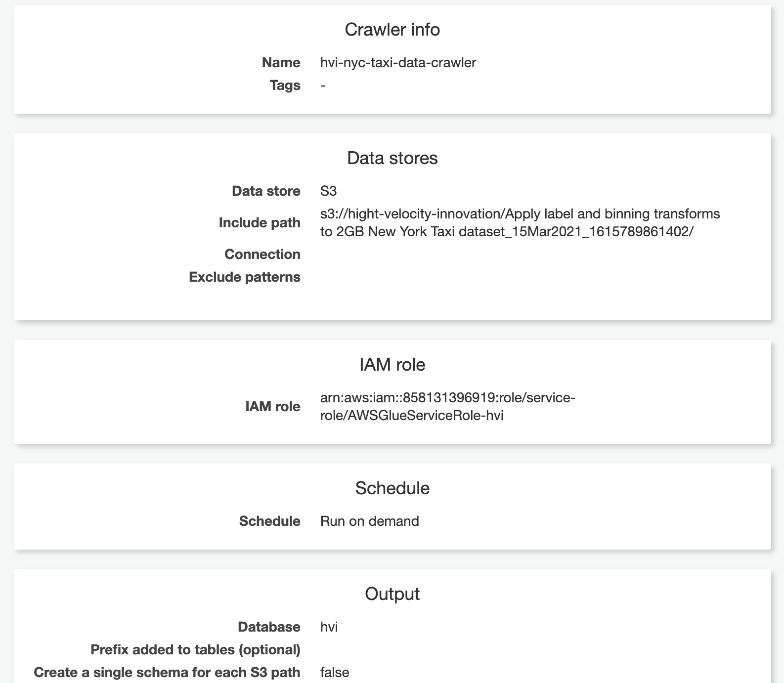The height and width of the screenshot is (683, 784).
Task: Click the Crawler info heading
Action: pos(392,30)
